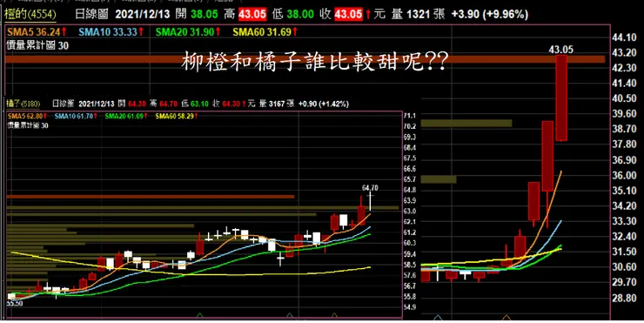The image size is (644, 323).
Task: Click the 54.9 tick on the inset price axis
Action: (x=411, y=307)
